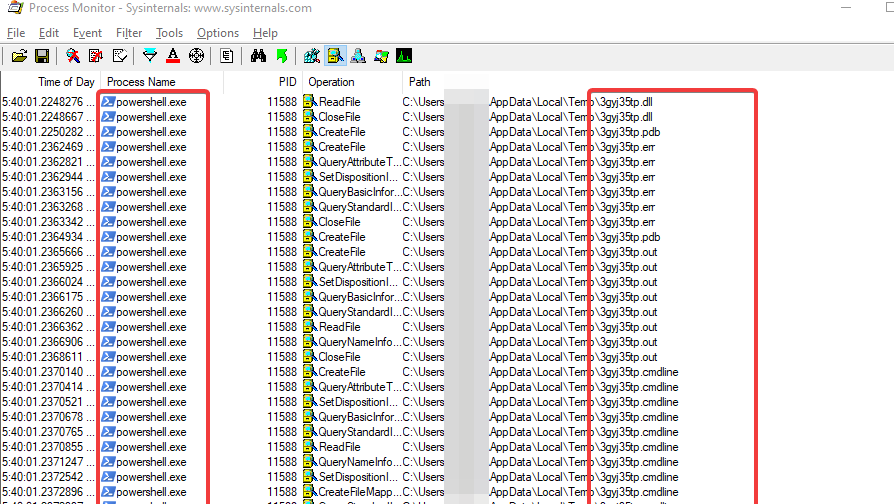
Task: Click PID 11588 in row 5:40:01.2363342
Action: [282, 222]
